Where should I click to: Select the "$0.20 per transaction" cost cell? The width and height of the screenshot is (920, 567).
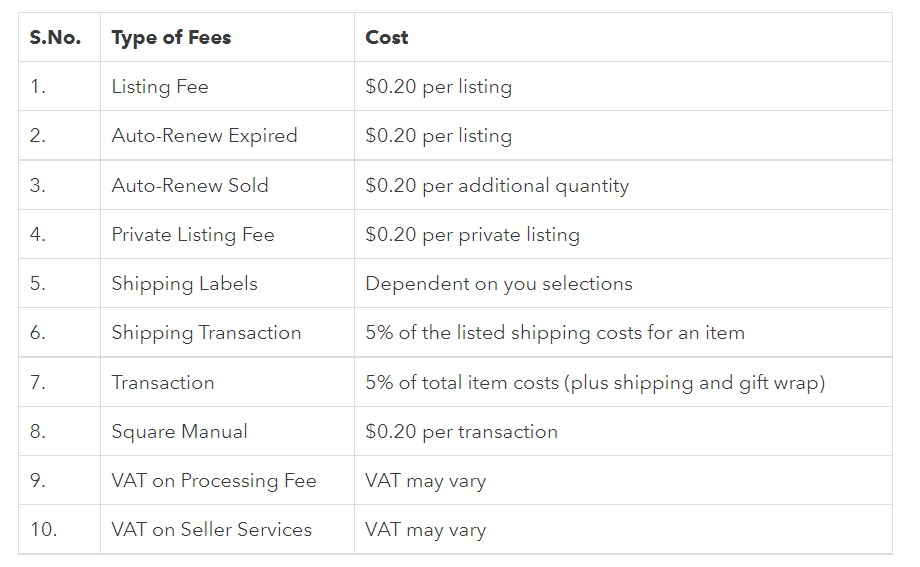(x=461, y=432)
